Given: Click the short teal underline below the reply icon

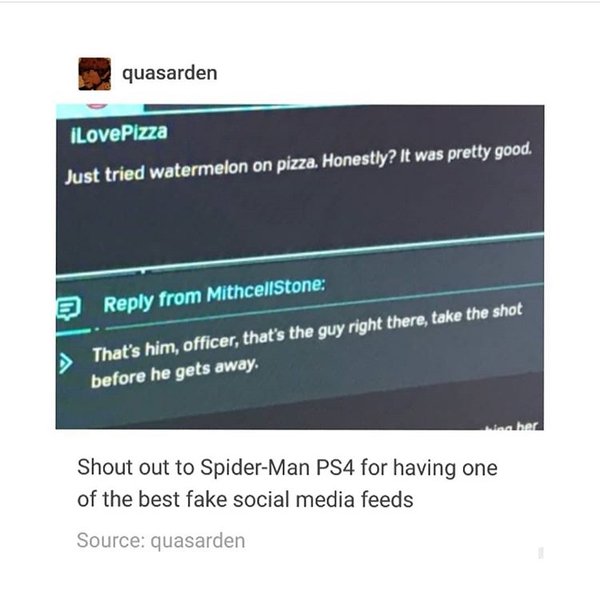Looking at the screenshot, I should point(74,331).
